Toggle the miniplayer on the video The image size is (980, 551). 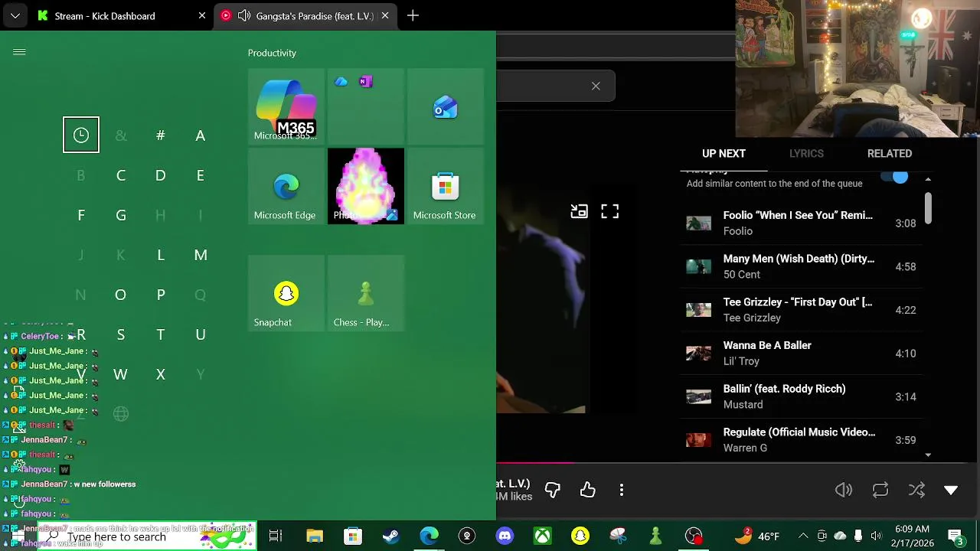click(579, 211)
